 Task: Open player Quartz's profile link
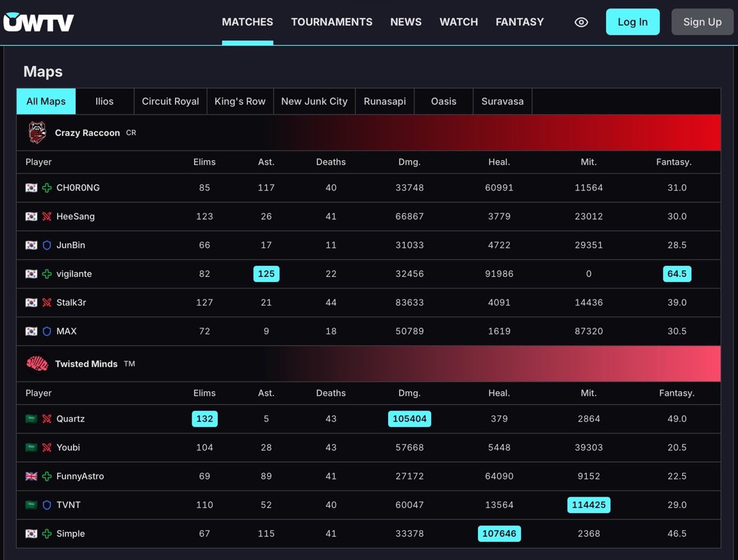click(70, 419)
